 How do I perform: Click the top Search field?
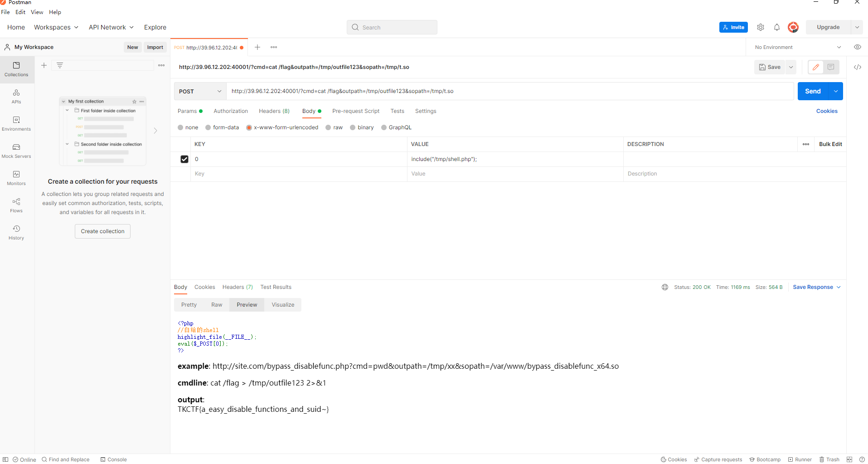click(x=392, y=27)
